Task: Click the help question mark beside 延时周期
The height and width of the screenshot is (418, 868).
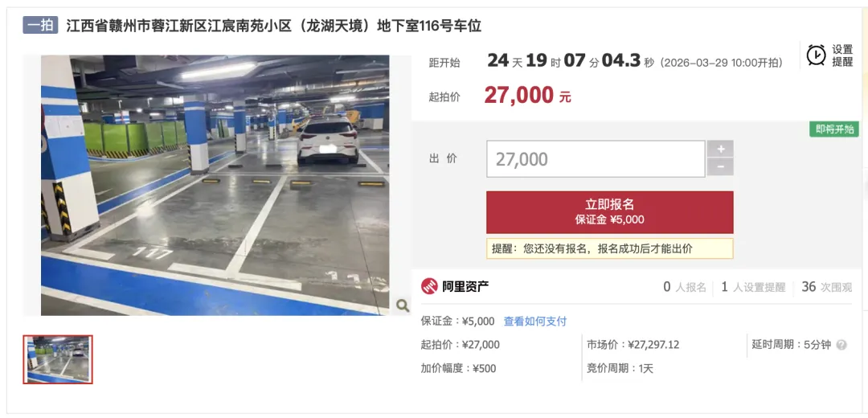Action: click(x=841, y=345)
